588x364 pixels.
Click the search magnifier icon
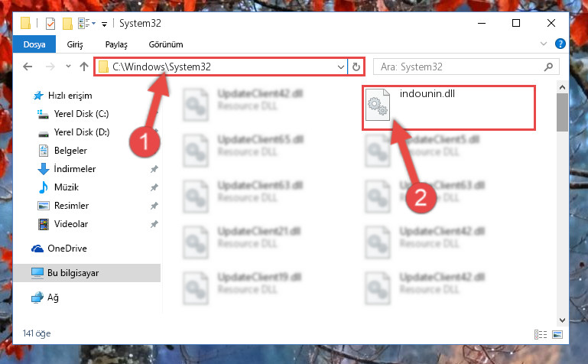tap(548, 67)
